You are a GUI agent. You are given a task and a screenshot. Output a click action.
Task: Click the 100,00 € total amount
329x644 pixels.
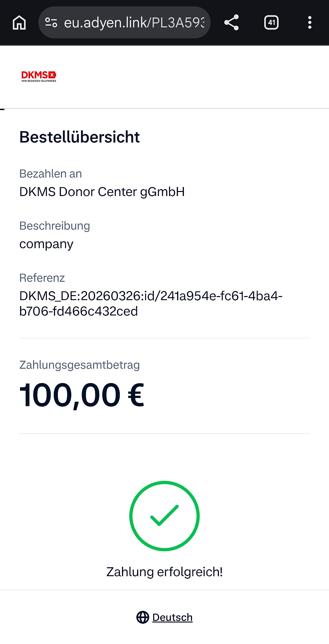(x=82, y=395)
